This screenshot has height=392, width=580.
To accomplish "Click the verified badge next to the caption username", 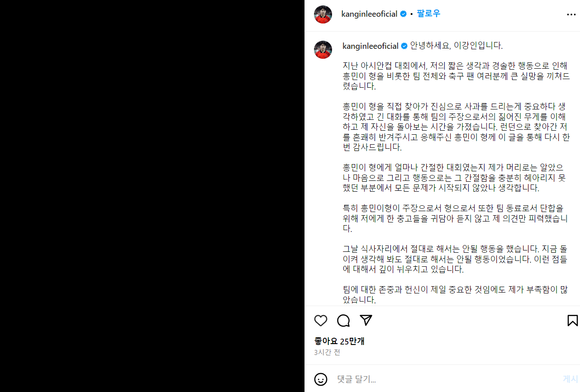I will (x=404, y=46).
